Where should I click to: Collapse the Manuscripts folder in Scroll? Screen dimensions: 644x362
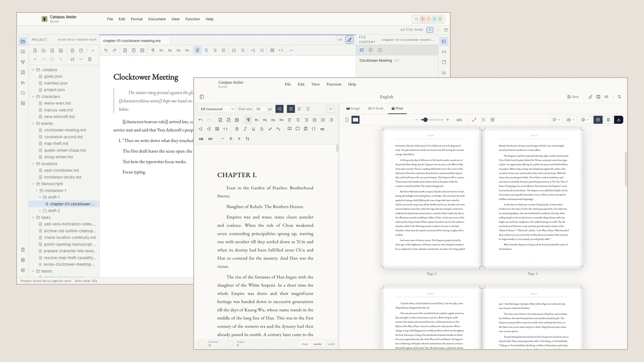coord(33,184)
